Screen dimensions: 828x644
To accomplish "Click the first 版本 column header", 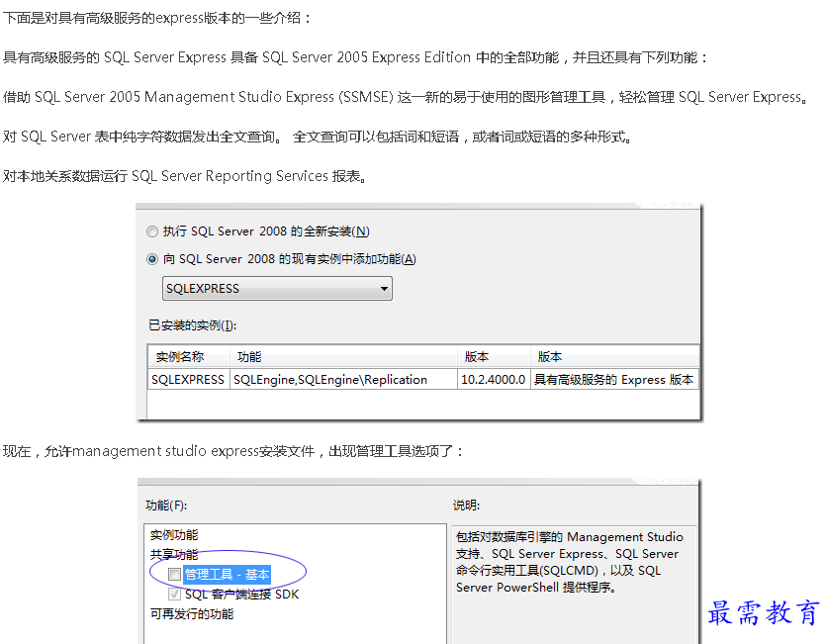I will pos(494,357).
